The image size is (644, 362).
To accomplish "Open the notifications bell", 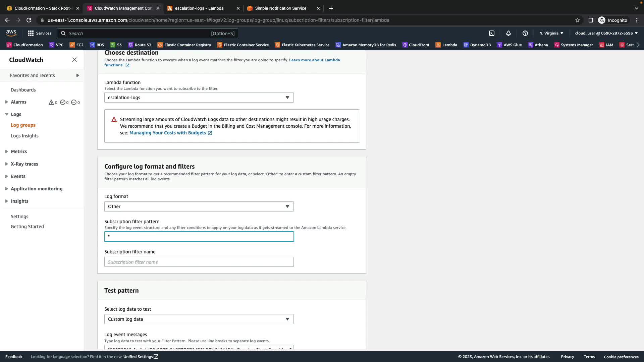I will (508, 33).
